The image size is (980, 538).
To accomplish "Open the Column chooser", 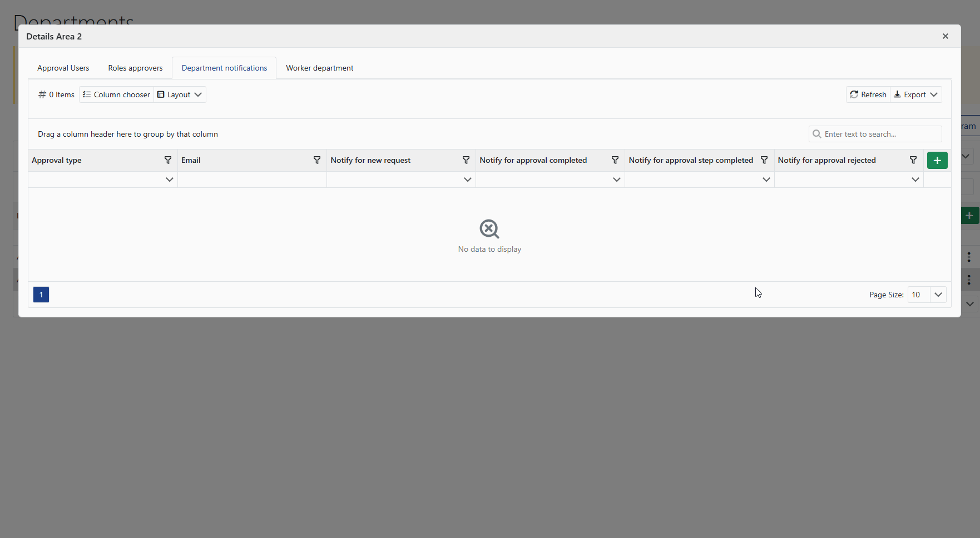I will 116,94.
